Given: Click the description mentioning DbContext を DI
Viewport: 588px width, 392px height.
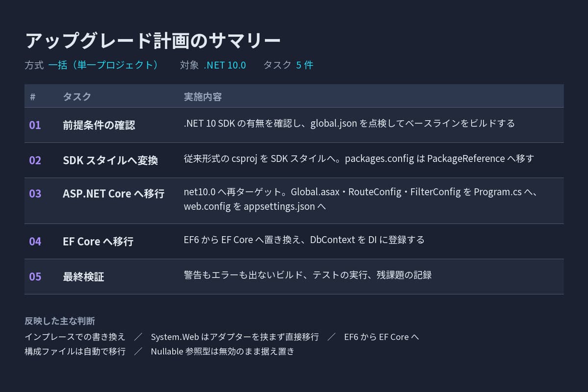Looking at the screenshot, I should click(304, 240).
